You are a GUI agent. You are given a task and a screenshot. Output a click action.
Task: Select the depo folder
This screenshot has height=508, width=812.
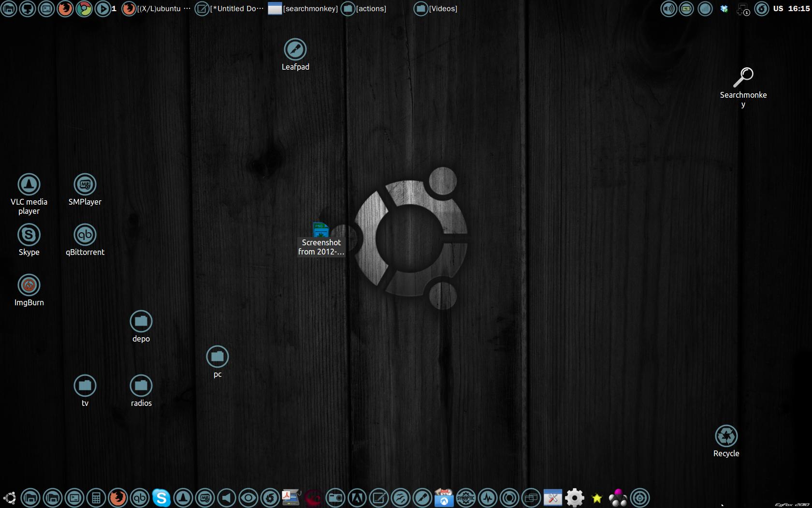(x=141, y=321)
